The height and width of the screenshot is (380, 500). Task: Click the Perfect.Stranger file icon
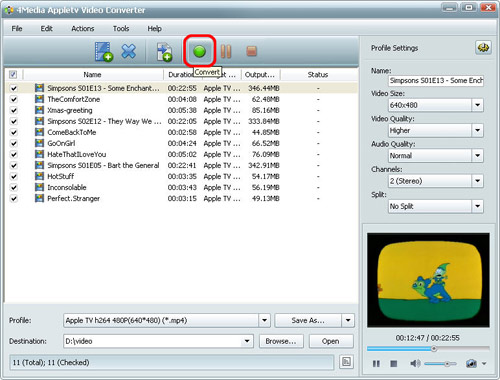tap(39, 198)
